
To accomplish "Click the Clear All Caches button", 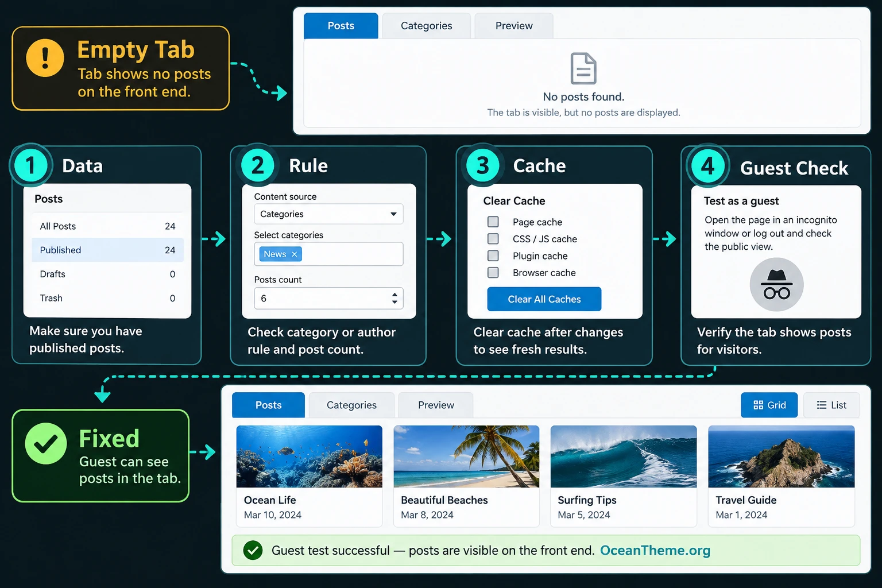I will tap(544, 299).
